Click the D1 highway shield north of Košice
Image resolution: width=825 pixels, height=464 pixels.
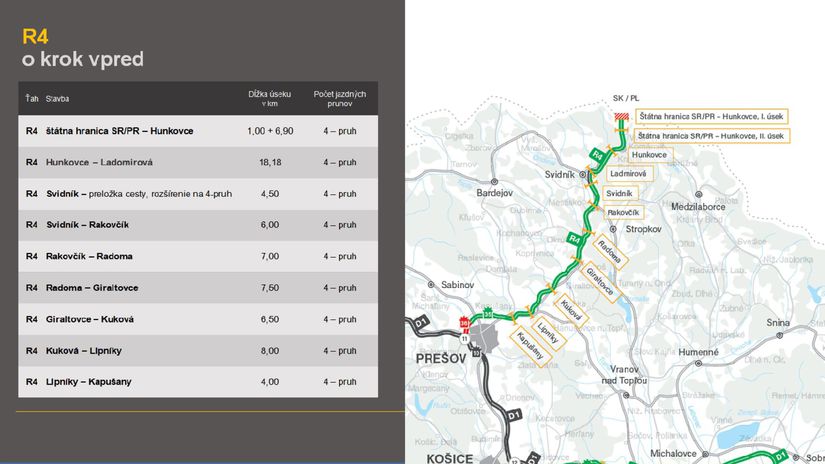pyautogui.click(x=513, y=415)
